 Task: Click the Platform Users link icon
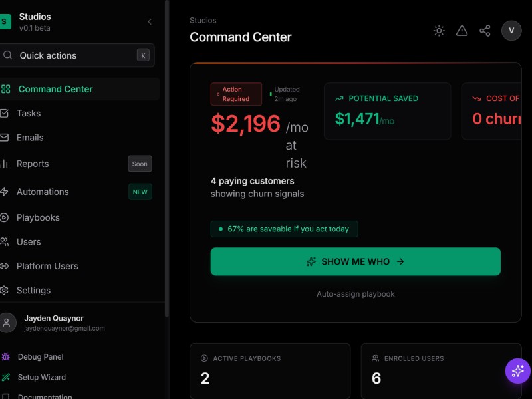[4, 266]
